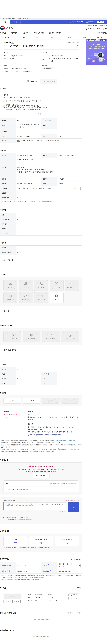The image size is (107, 644).
Task: Open the company 홈페이지 button
Action: [74, 595]
